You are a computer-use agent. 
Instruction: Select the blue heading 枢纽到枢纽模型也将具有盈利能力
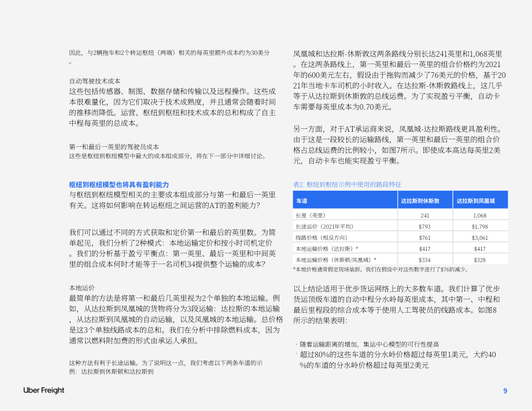(x=119, y=185)
